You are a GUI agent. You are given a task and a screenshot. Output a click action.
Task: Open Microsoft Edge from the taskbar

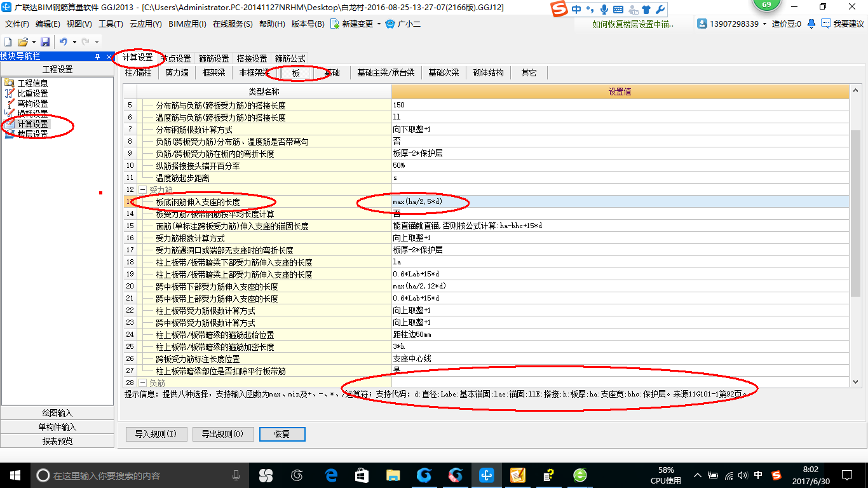coord(331,475)
